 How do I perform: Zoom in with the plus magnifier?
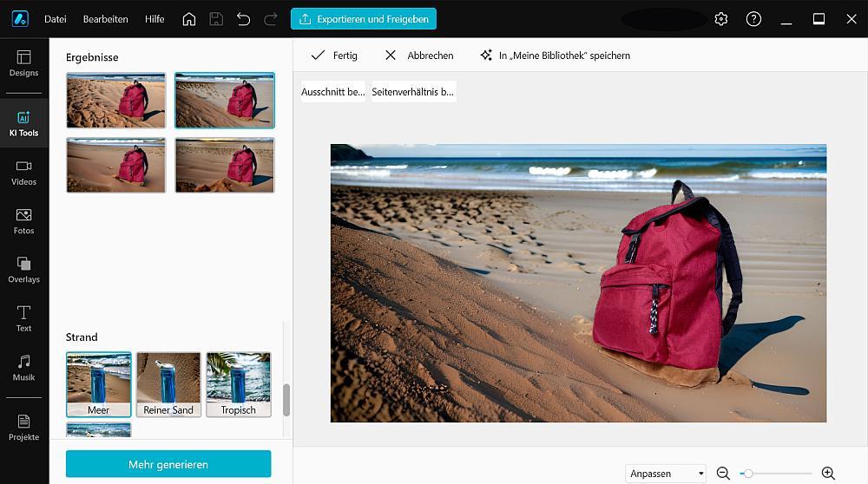point(828,473)
